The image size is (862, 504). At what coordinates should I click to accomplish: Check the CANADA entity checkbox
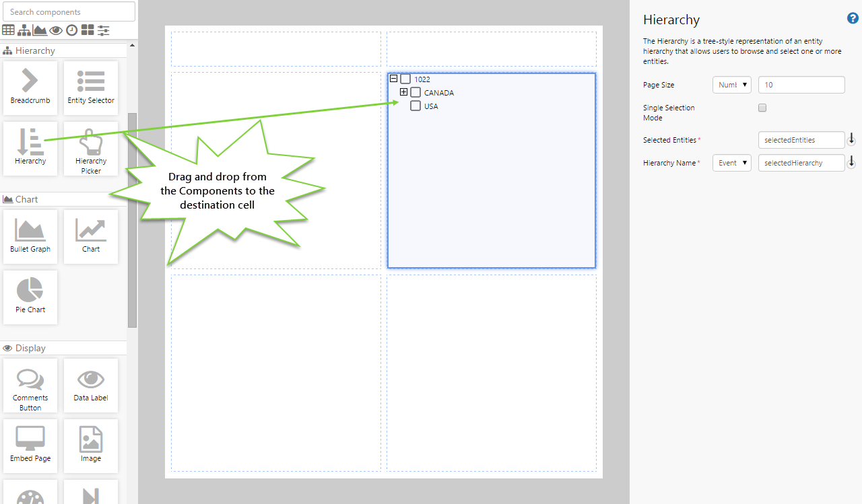pos(416,92)
